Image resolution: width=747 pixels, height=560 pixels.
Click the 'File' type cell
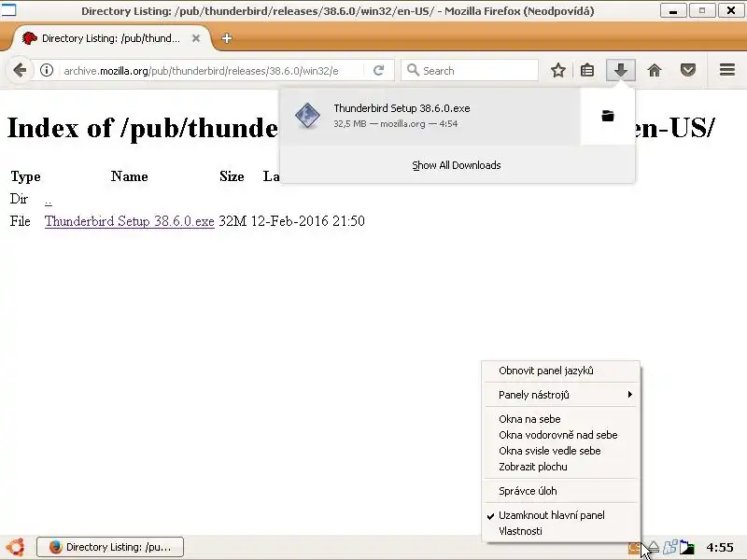pos(20,221)
